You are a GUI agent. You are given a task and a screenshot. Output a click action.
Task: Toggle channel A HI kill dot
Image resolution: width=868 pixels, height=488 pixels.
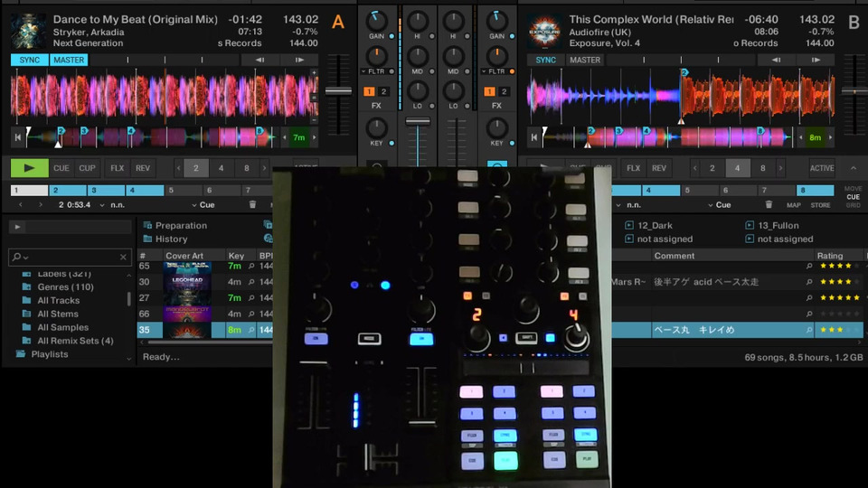click(432, 36)
